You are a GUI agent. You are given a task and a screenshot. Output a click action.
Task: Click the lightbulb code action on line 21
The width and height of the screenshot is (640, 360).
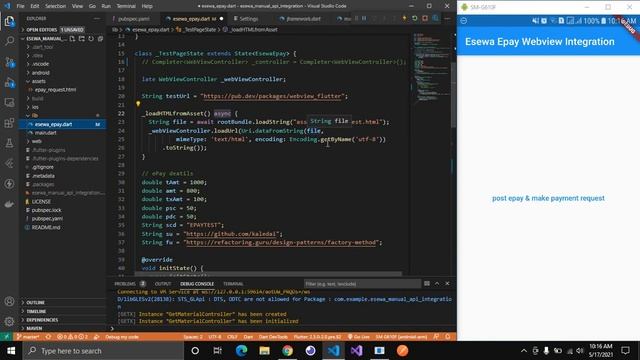click(138, 104)
